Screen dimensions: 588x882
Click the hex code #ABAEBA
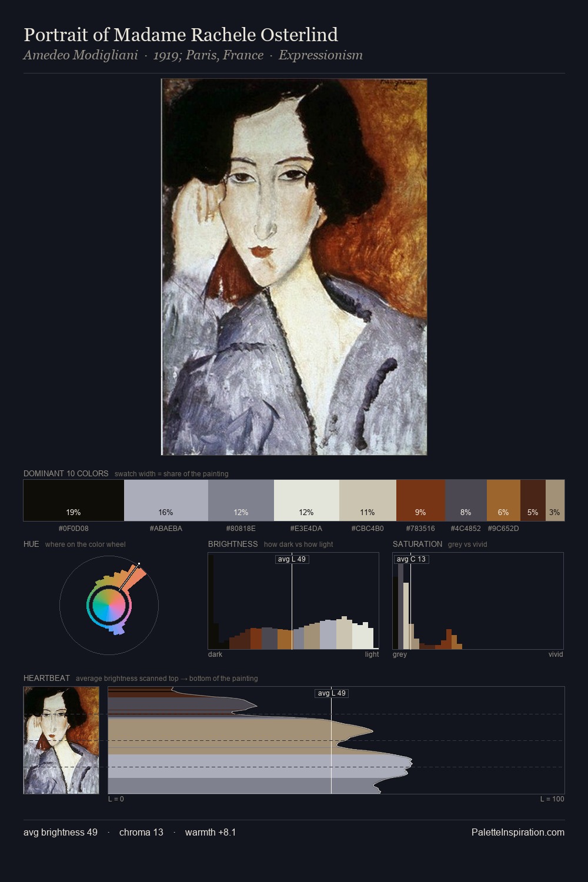click(166, 529)
